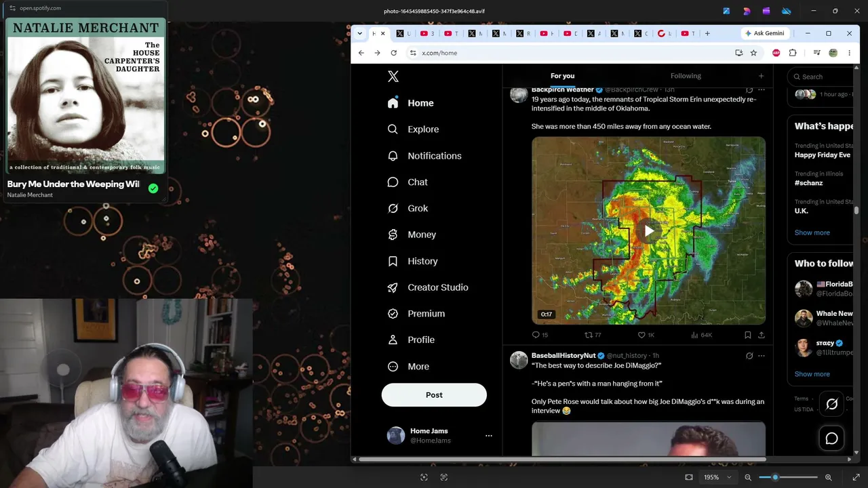This screenshot has width=868, height=488.
Task: Ask Grok about the Backpirch Weather post
Action: coord(749,89)
